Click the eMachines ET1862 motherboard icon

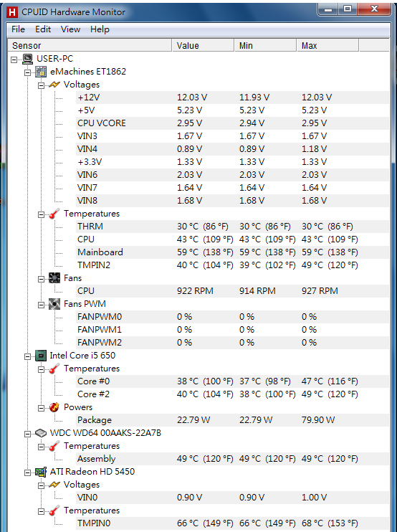click(41, 72)
